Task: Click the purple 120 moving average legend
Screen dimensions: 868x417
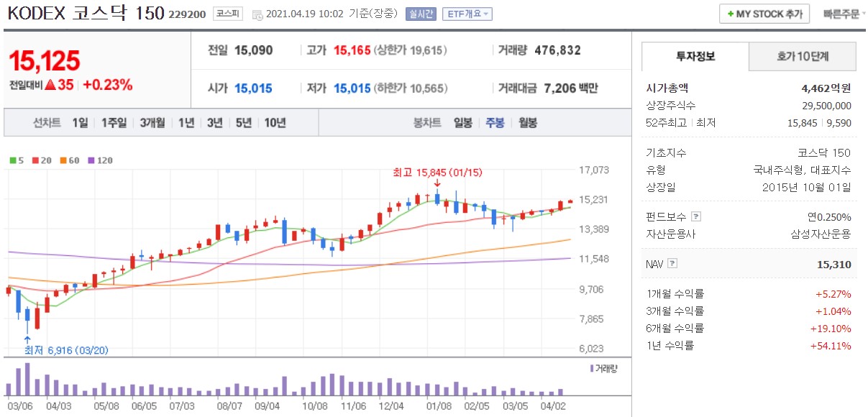Action: (101, 160)
